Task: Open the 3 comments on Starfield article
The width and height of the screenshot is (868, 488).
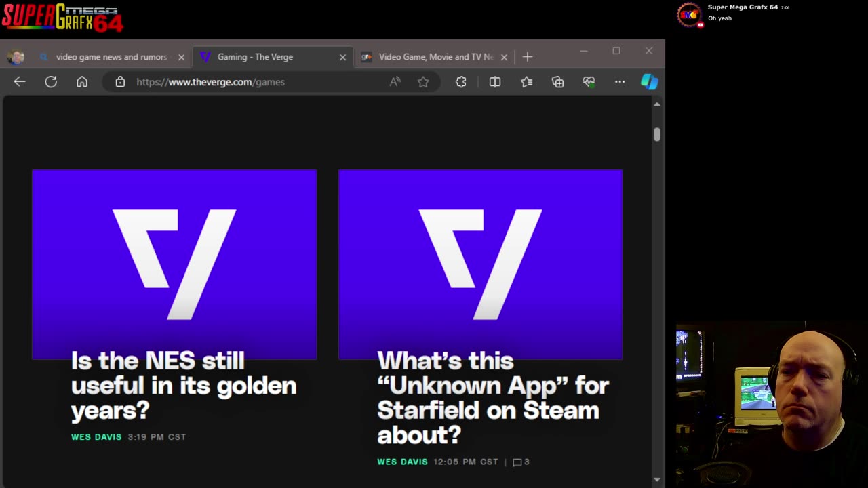Action: click(521, 462)
